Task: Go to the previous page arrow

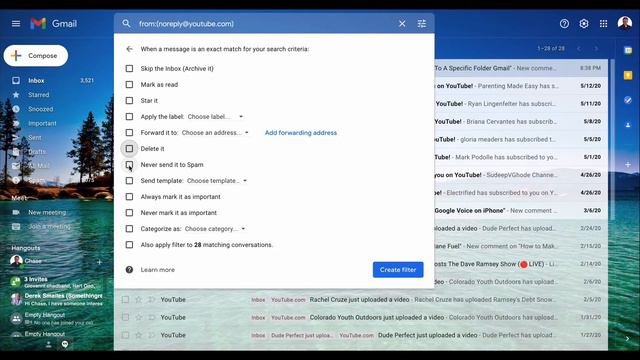Action: coord(578,49)
